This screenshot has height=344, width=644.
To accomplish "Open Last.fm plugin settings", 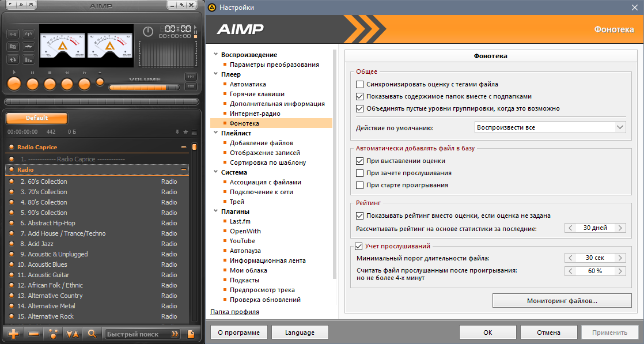I will coord(240,221).
